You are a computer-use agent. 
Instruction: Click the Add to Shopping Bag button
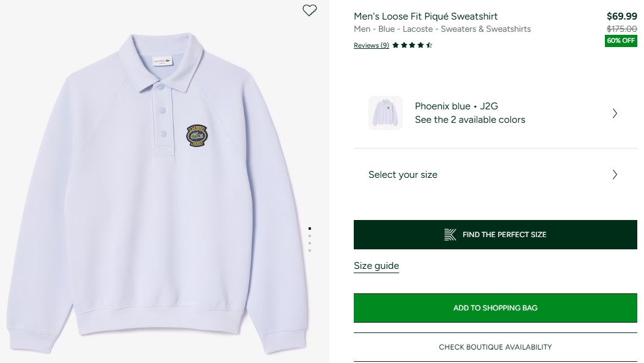[x=496, y=308]
